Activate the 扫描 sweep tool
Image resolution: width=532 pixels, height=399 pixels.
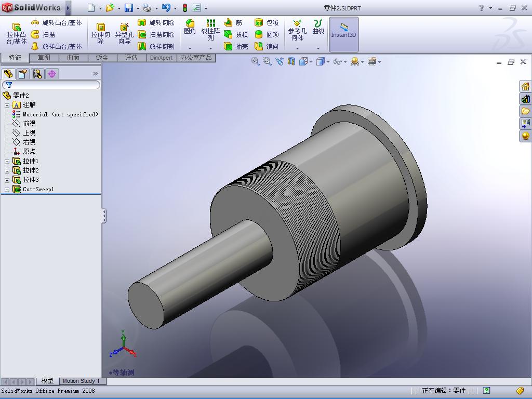coord(43,34)
